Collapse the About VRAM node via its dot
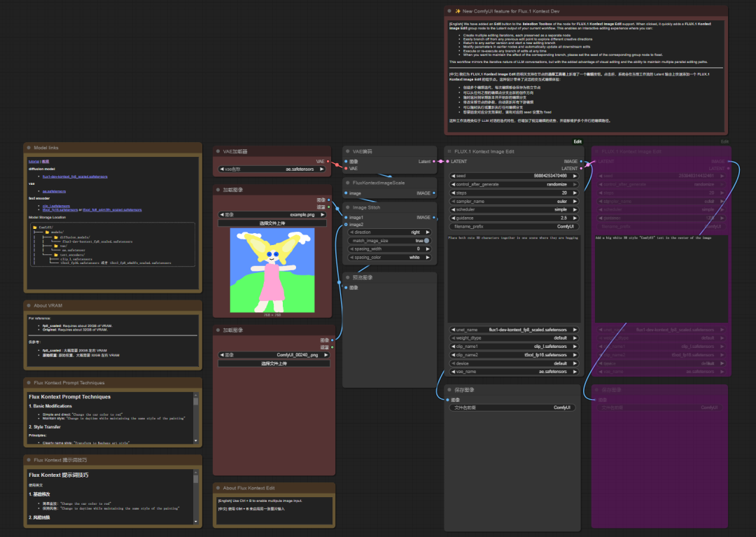The image size is (756, 537). point(29,305)
